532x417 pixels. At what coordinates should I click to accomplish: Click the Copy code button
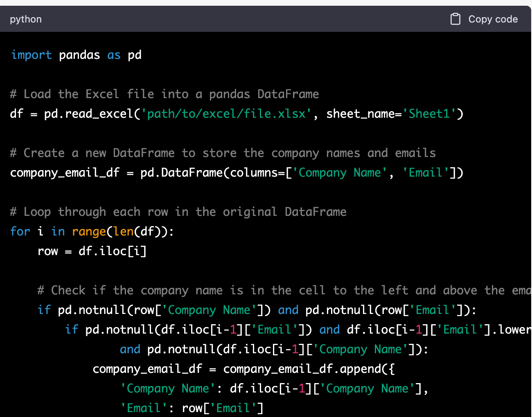click(493, 19)
